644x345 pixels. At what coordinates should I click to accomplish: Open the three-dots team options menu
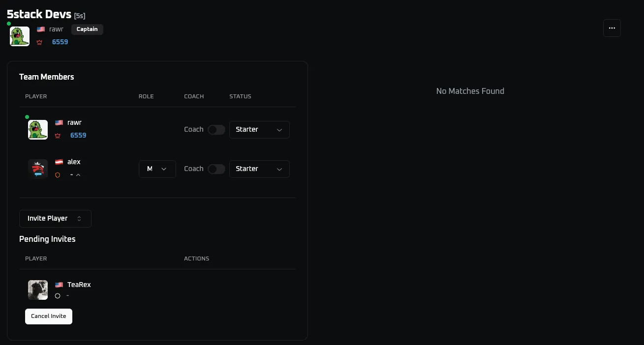(612, 28)
